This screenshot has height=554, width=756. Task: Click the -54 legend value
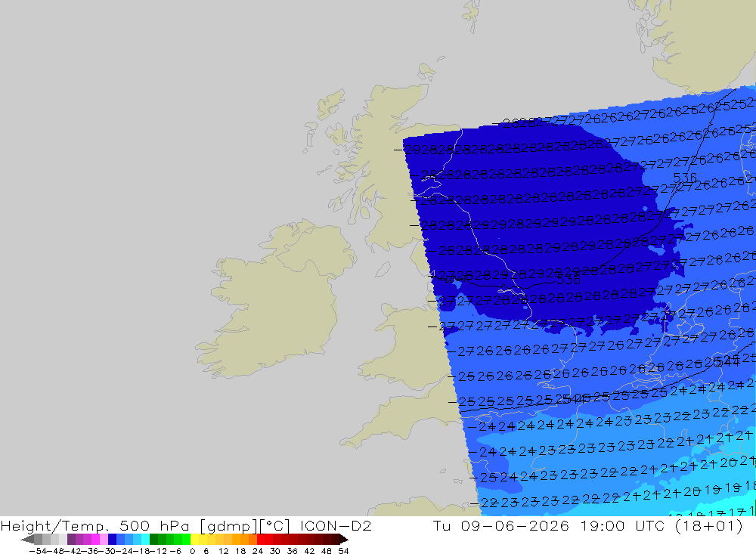click(x=38, y=551)
